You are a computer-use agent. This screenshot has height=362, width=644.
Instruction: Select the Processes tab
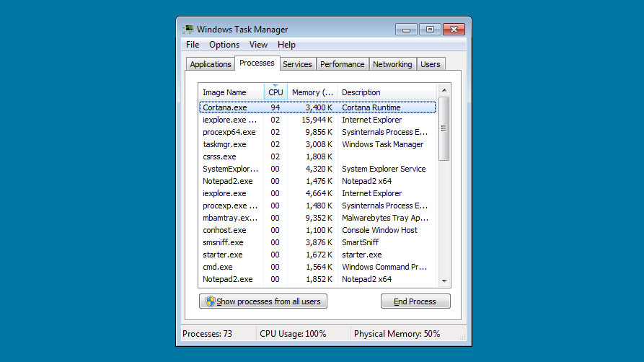click(257, 63)
